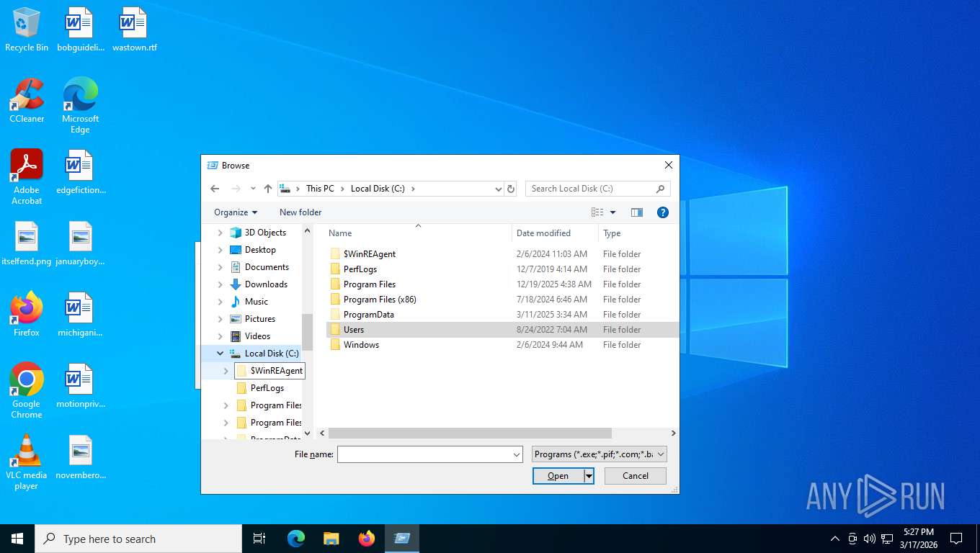Select edgefiction... document on desktop
The width and height of the screenshot is (980, 553).
coord(80,173)
